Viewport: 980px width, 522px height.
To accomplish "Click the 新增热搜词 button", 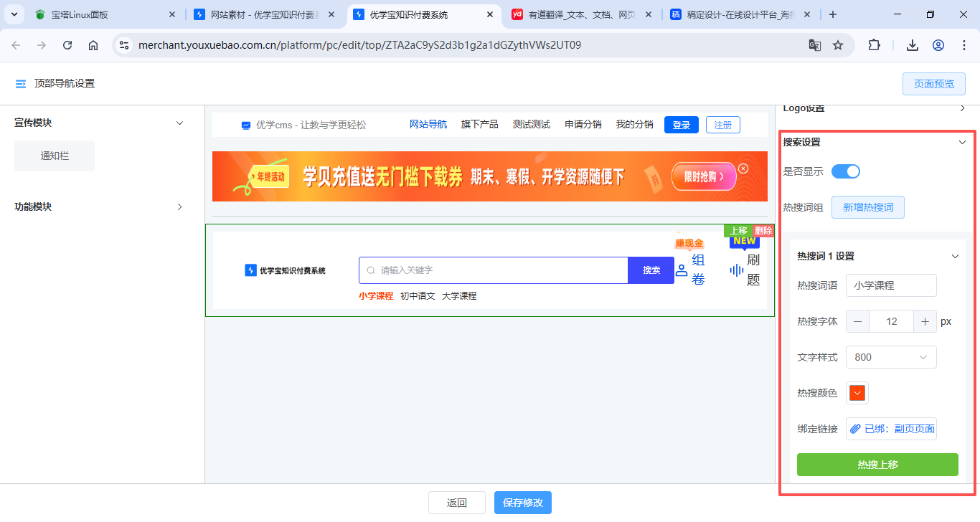I will [x=868, y=207].
